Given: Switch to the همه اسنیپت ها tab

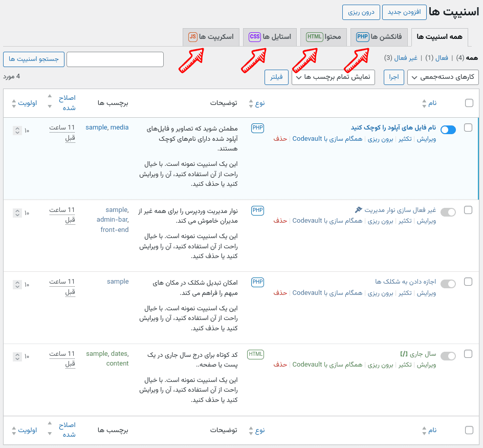Looking at the screenshot, I should coord(440,37).
